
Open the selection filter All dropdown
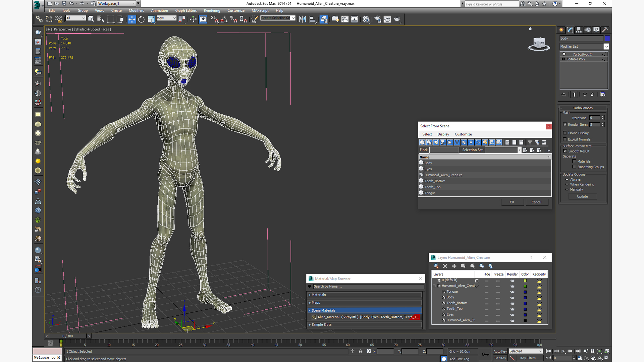[x=76, y=18]
